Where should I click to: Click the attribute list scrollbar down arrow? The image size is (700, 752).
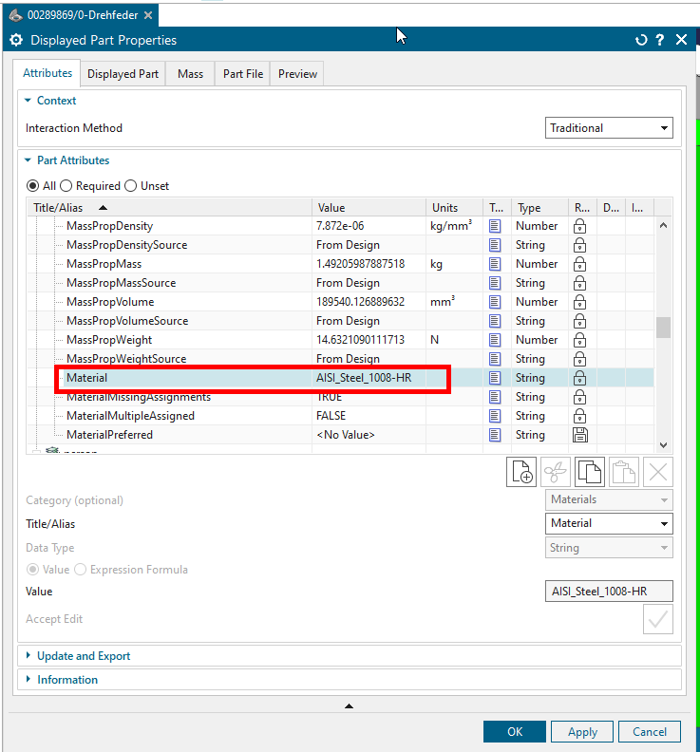coord(664,445)
